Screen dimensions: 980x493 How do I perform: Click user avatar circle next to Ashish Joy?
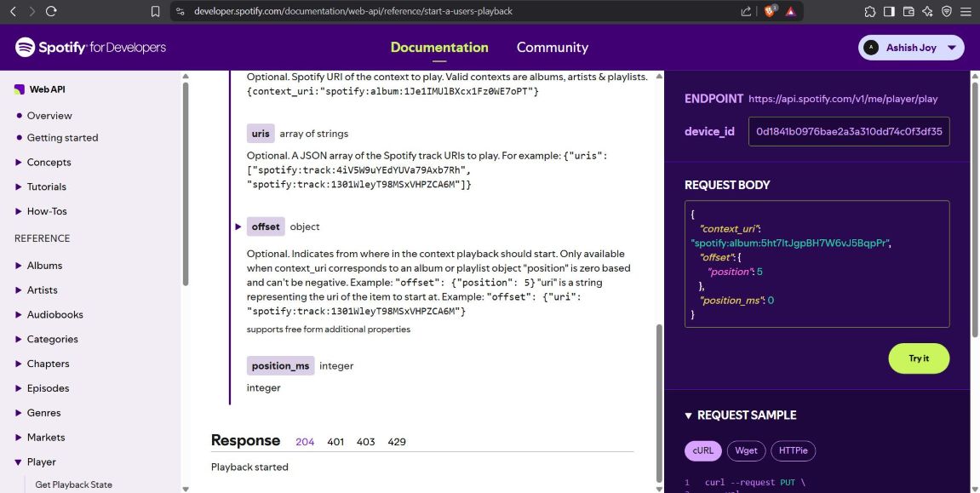click(870, 48)
